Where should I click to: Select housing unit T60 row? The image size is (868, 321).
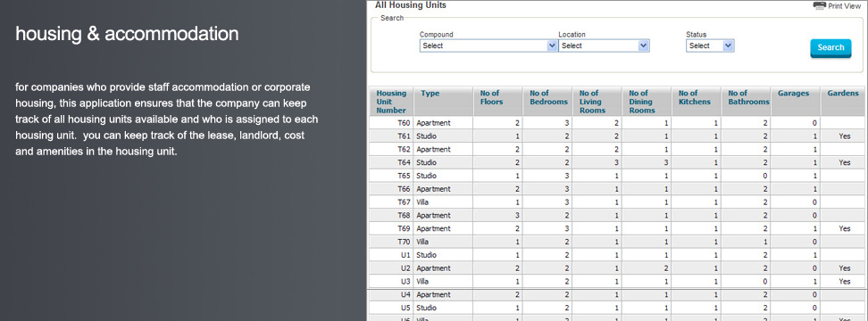tap(617, 123)
